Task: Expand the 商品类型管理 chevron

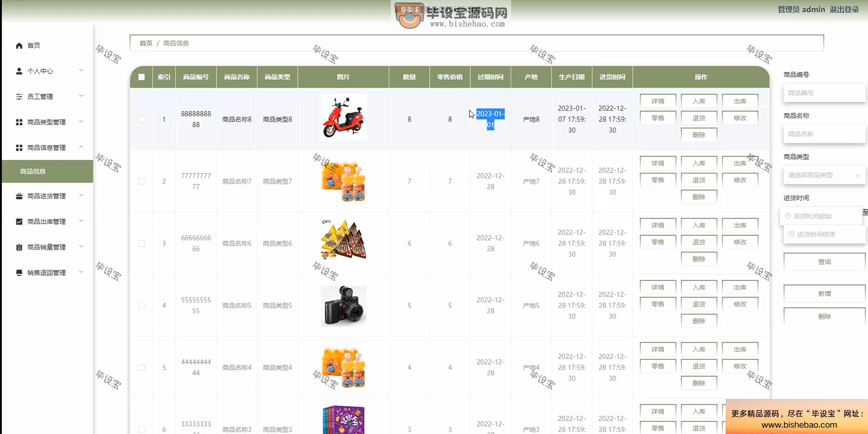Action: click(81, 121)
